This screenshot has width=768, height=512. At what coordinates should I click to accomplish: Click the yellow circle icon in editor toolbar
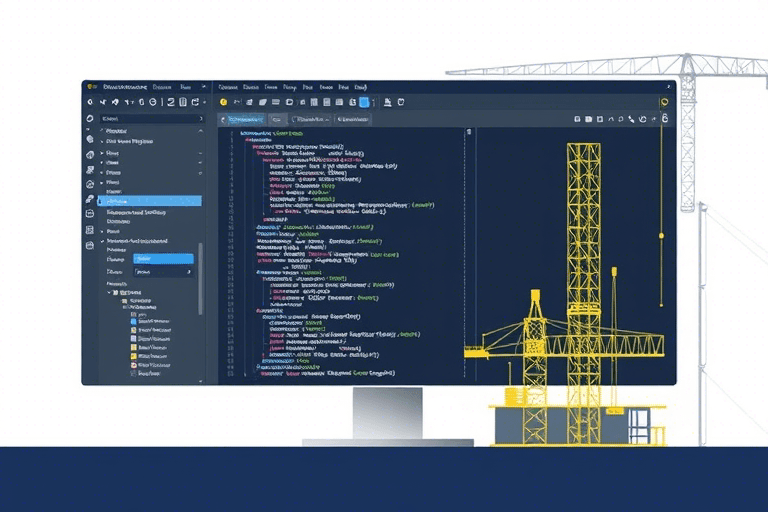click(224, 102)
